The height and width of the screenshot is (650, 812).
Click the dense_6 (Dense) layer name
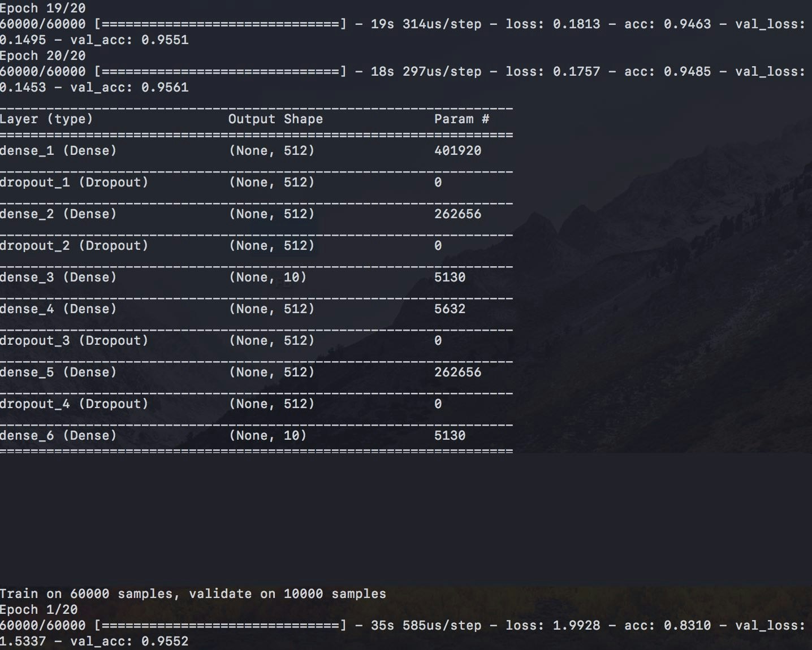tap(58, 435)
